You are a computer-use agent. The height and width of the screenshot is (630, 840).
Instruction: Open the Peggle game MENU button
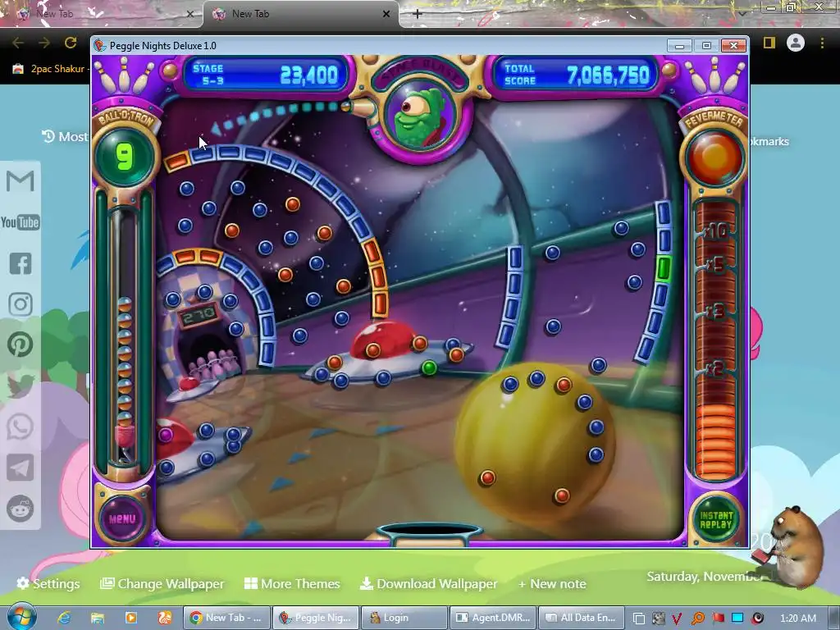(123, 518)
